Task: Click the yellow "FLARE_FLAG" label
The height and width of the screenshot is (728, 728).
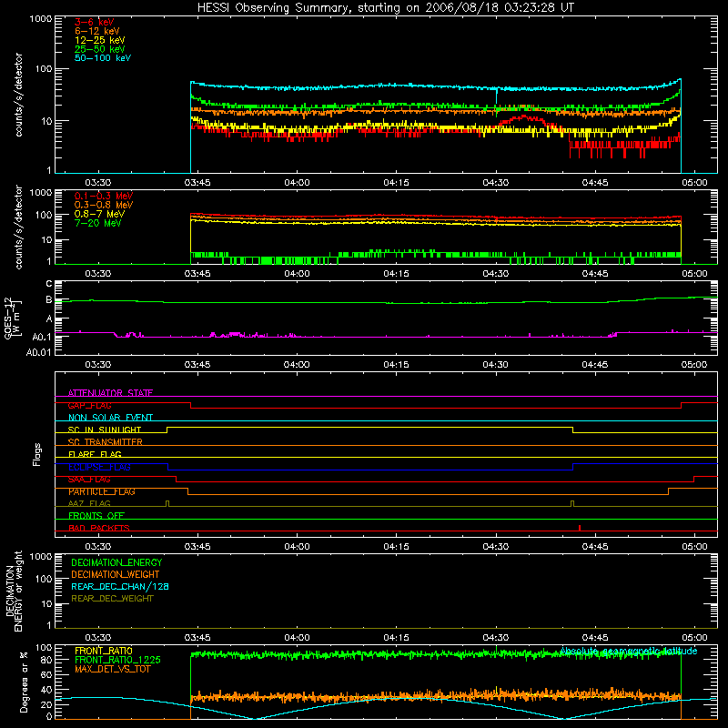Action: (x=95, y=454)
